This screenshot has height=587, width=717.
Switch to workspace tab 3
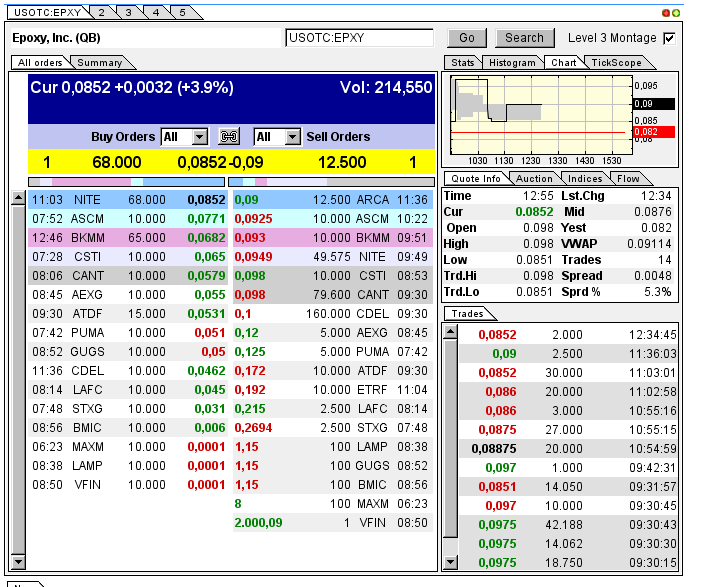coord(128,12)
